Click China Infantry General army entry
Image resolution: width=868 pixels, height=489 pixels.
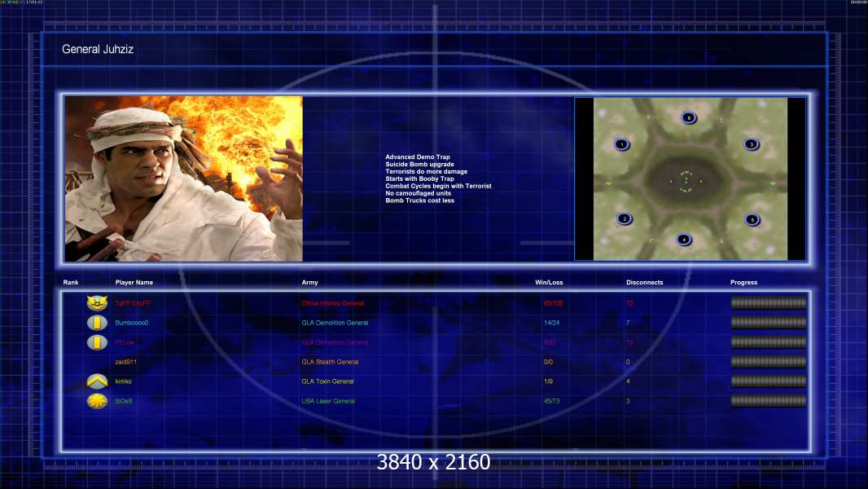(x=333, y=303)
